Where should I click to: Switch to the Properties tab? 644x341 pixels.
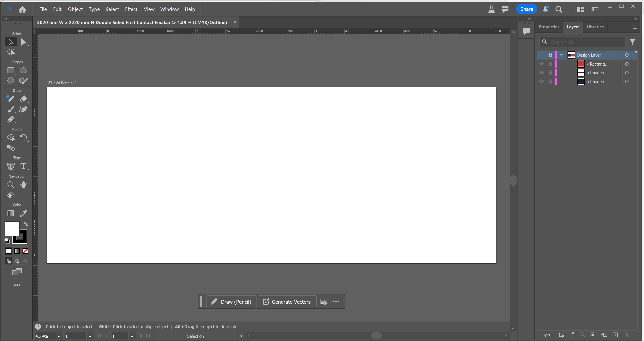(549, 27)
